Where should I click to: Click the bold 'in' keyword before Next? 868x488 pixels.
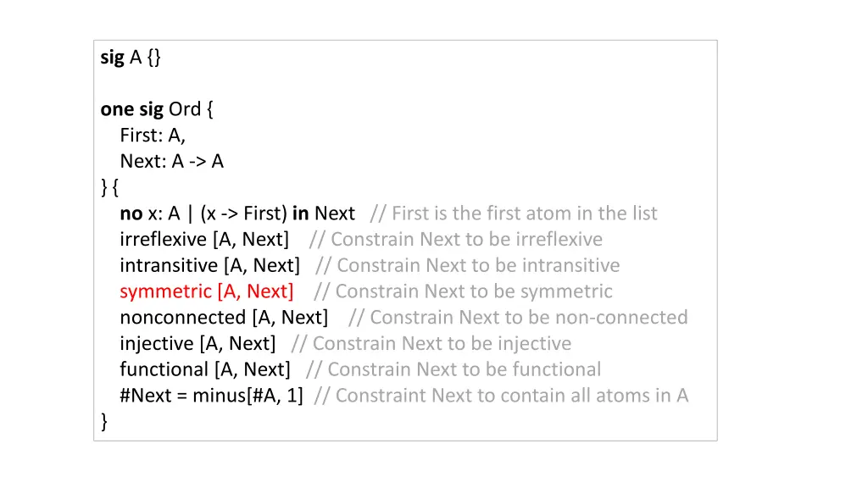(301, 213)
